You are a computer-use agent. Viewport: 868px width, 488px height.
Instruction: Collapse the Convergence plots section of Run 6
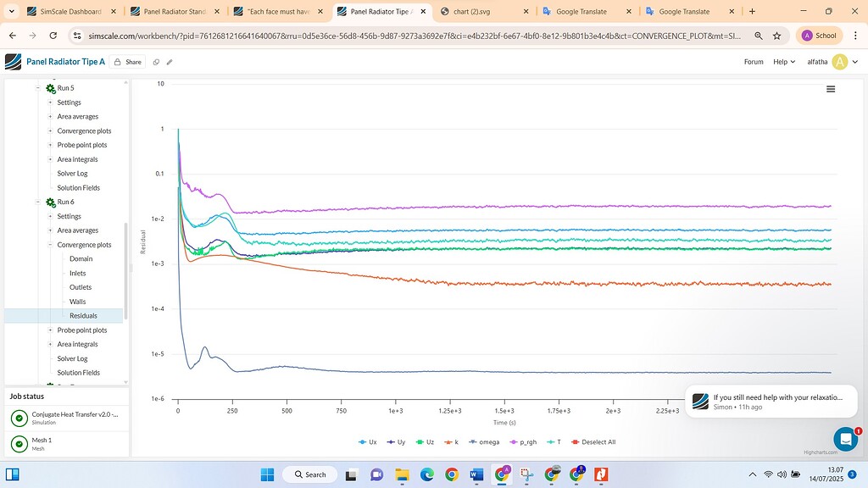coord(51,244)
